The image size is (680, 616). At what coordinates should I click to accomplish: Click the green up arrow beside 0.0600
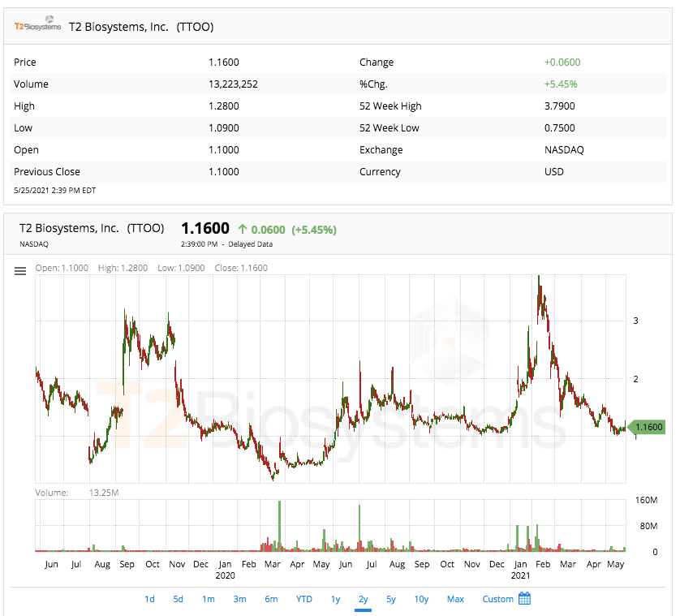[243, 229]
